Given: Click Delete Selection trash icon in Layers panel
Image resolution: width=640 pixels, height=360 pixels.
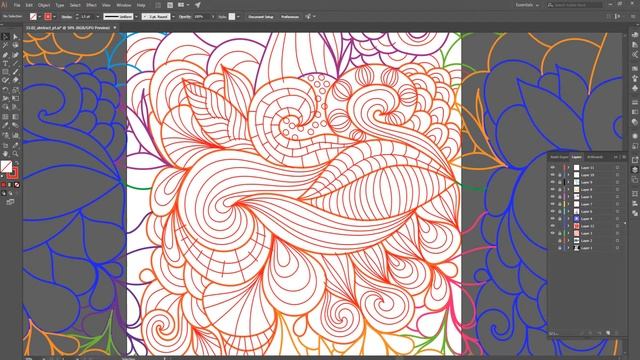Looking at the screenshot, I should [x=616, y=333].
